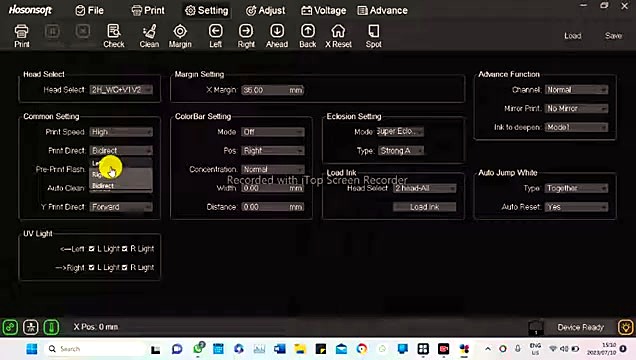This screenshot has height=360, width=636.
Task: Open File Explorer from taskbar
Action: click(x=300, y=349)
